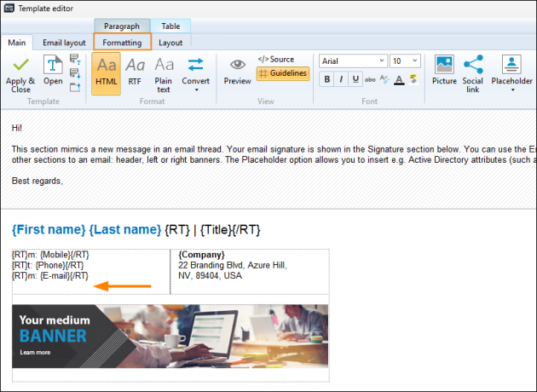
Task: Click Apply & Close checkmark
Action: [20, 74]
